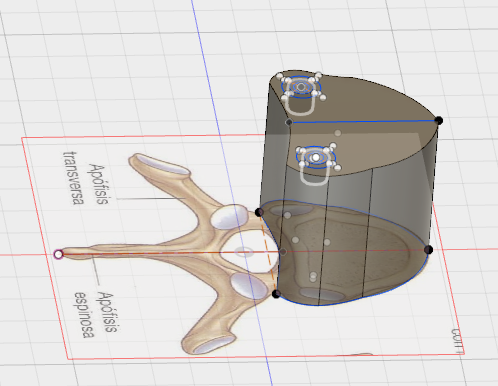Select black vertex at bottom of orange dashed line
498x386 pixels.
pyautogui.click(x=276, y=294)
